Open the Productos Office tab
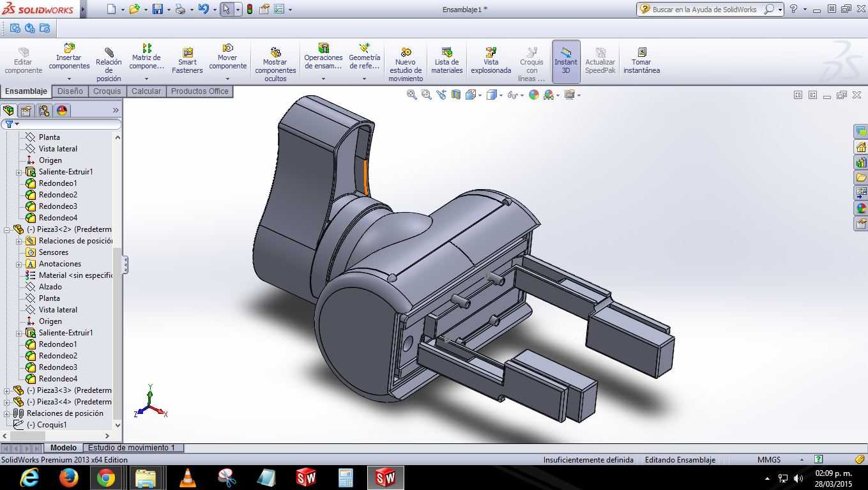 (199, 91)
